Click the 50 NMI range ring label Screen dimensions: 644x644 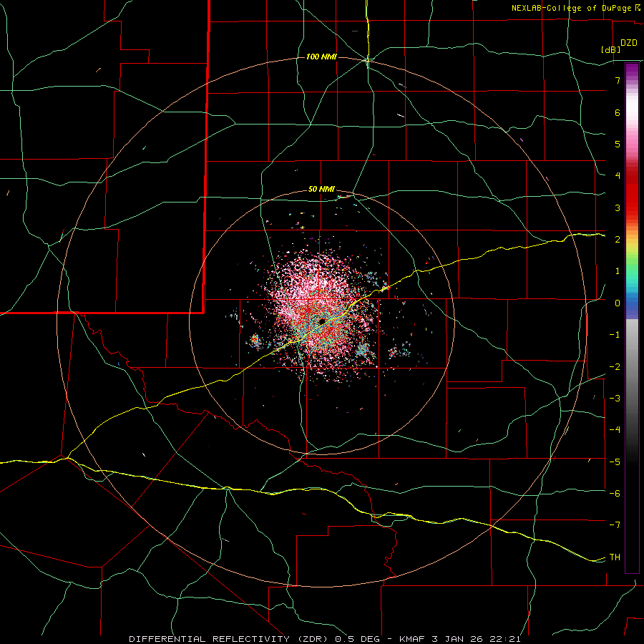click(x=321, y=190)
